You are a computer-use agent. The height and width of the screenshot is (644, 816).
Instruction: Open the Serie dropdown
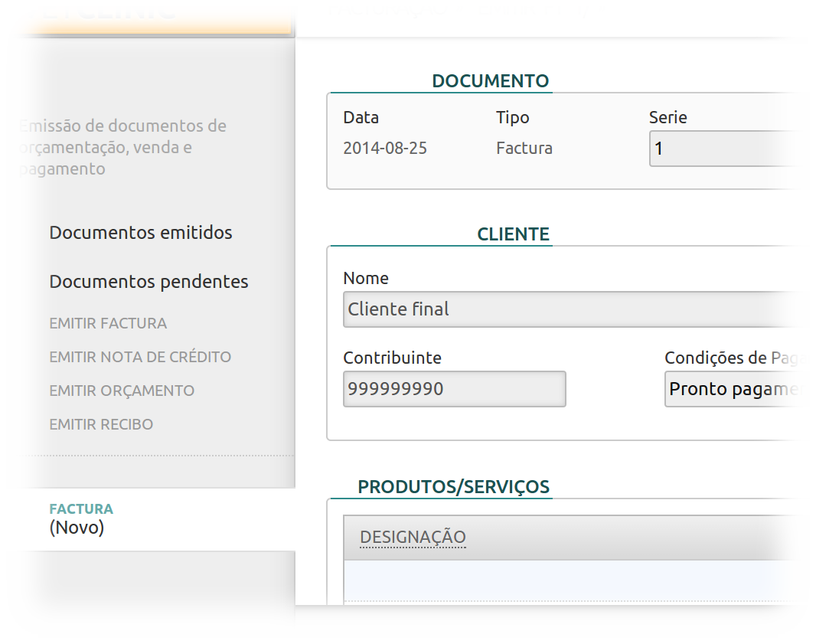(720, 149)
